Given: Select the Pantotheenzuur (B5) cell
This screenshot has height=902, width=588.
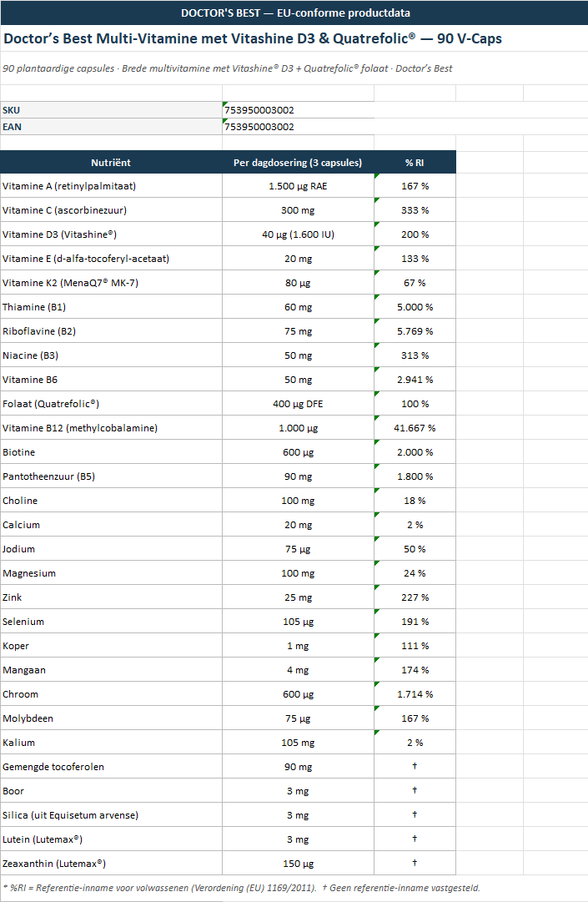Looking at the screenshot, I should pyautogui.click(x=111, y=476).
